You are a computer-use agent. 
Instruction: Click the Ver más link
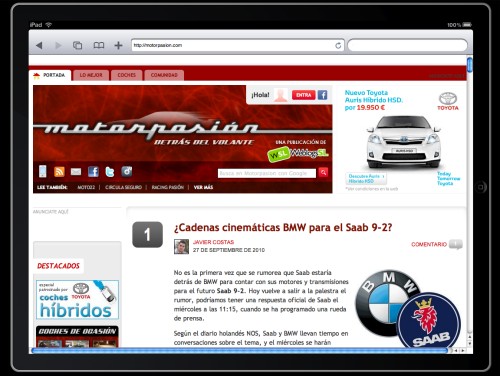pos(203,187)
